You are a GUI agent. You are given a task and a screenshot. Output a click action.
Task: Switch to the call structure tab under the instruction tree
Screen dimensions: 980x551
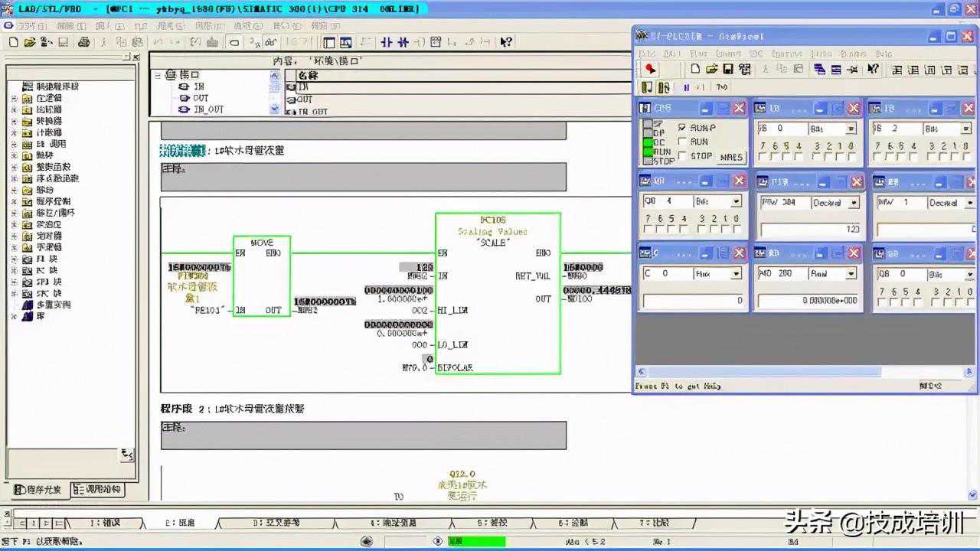click(96, 489)
